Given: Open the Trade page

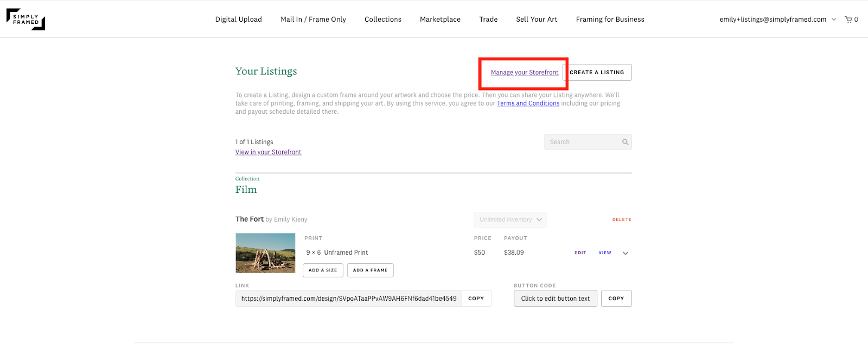Looking at the screenshot, I should (488, 20).
